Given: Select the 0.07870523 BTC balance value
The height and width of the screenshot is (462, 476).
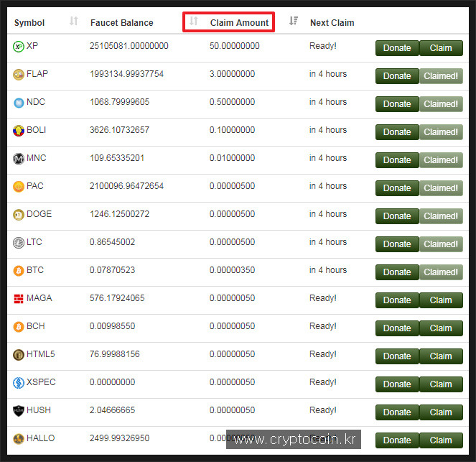Looking at the screenshot, I should coord(112,270).
